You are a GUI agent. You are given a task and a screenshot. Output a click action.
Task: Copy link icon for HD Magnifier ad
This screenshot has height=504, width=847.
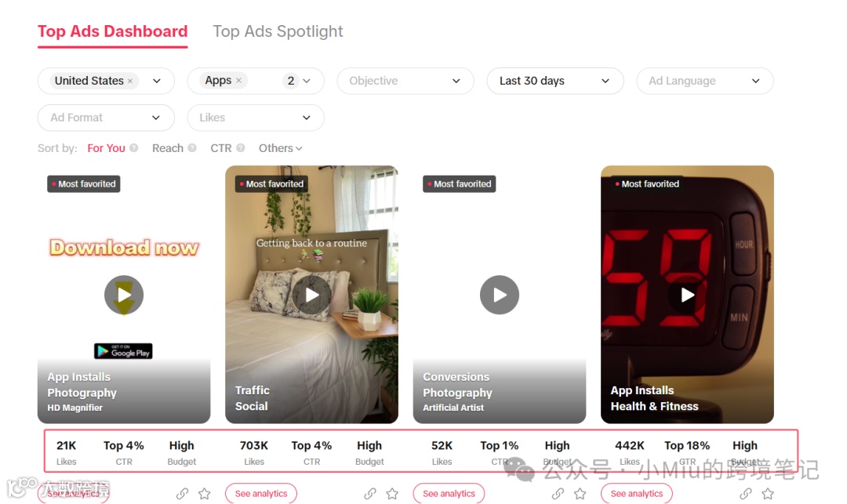click(182, 493)
